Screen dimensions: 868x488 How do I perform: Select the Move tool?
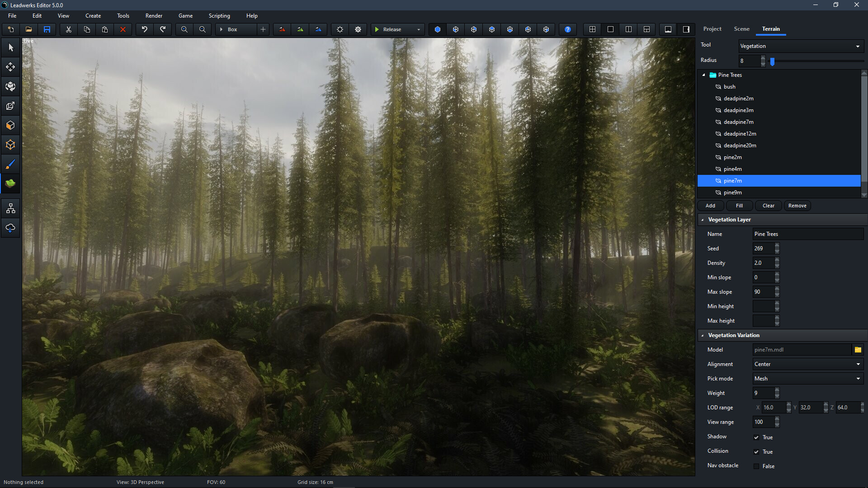[x=10, y=67]
